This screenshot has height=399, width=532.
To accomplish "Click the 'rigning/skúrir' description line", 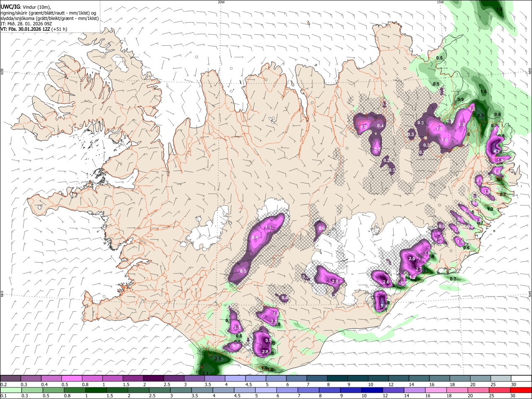I will [x=48, y=12].
